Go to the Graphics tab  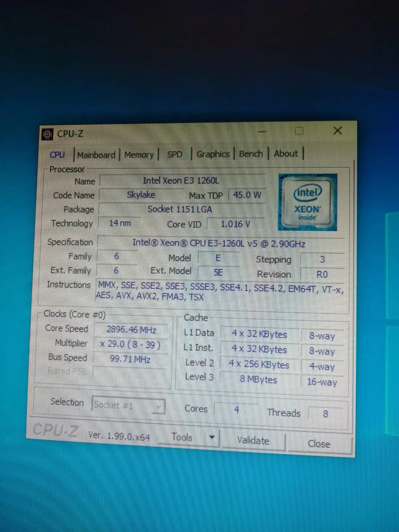(213, 154)
